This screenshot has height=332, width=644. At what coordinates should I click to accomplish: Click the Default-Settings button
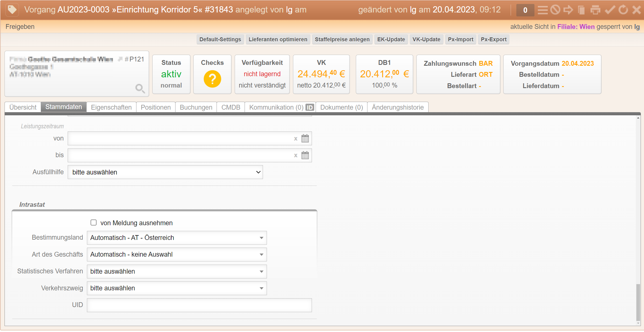point(220,39)
